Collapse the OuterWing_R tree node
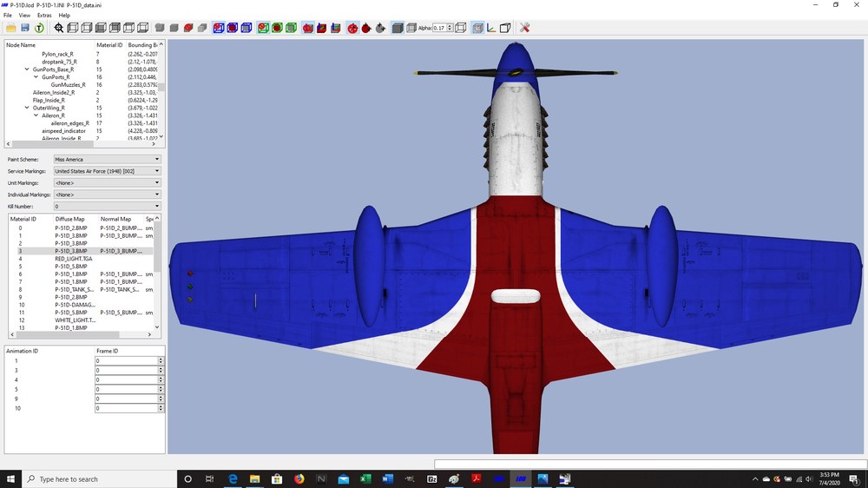The width and height of the screenshot is (868, 488). pos(27,108)
